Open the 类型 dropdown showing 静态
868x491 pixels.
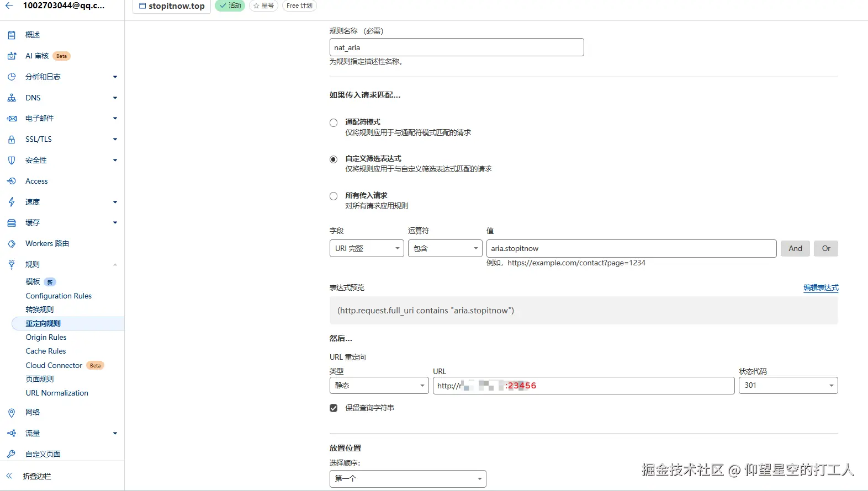pyautogui.click(x=379, y=385)
